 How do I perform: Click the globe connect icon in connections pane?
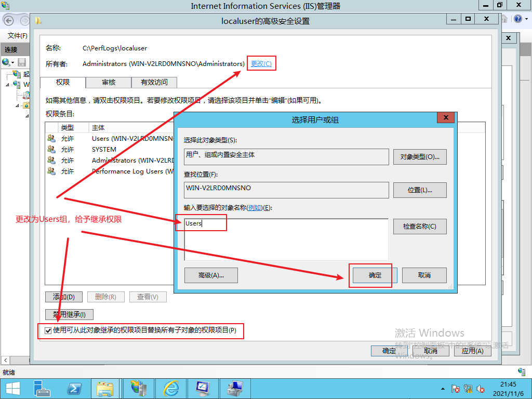point(6,62)
